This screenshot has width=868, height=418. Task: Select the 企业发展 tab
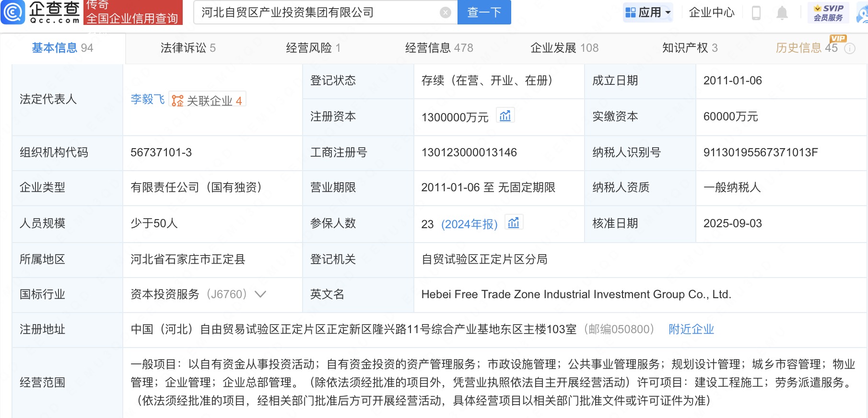coord(564,48)
